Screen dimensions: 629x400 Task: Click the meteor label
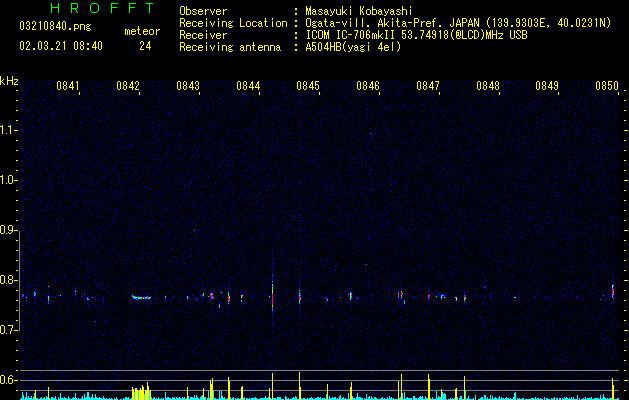[142, 31]
